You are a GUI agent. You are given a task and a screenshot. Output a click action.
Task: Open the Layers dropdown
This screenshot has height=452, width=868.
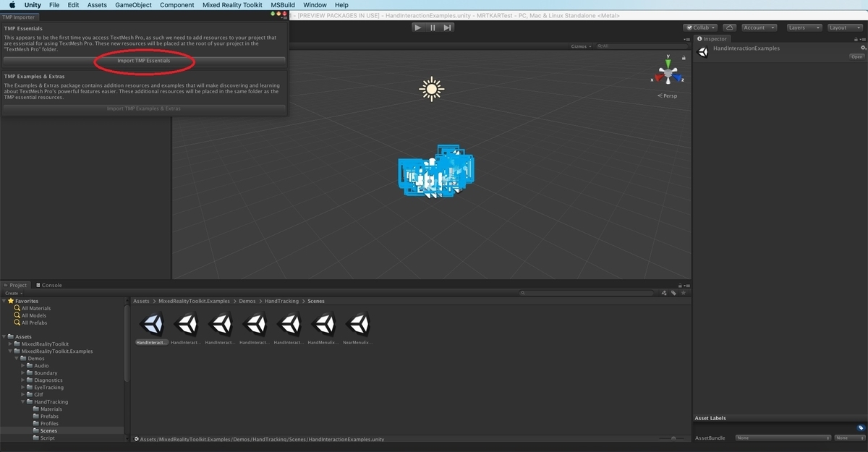pos(804,27)
